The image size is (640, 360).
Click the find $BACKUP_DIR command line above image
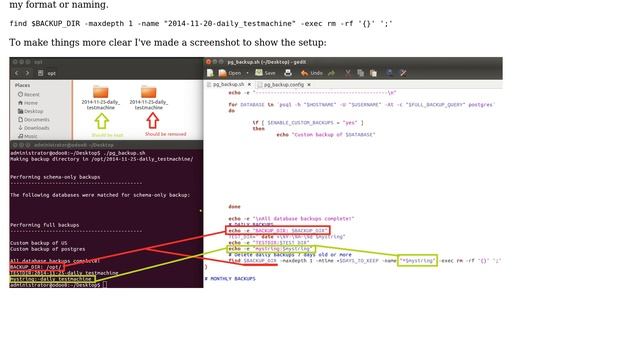201,23
